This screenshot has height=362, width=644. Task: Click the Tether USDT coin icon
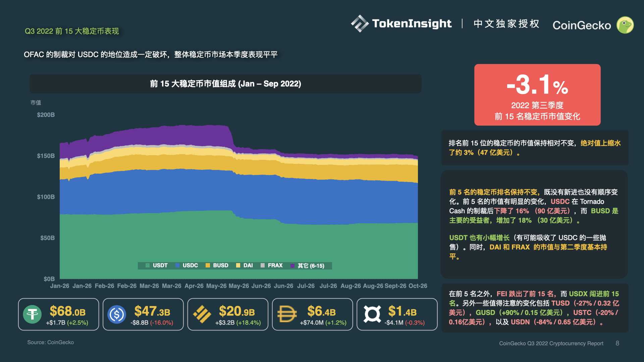point(33,314)
